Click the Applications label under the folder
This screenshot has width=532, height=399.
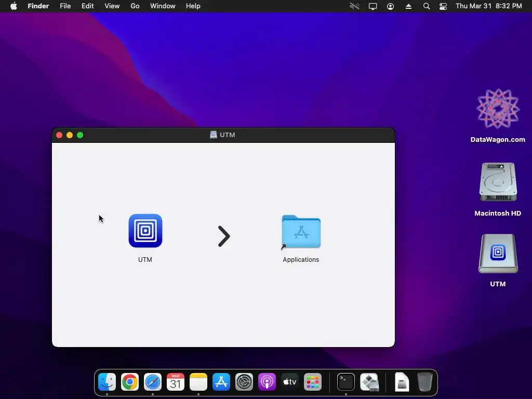click(301, 260)
